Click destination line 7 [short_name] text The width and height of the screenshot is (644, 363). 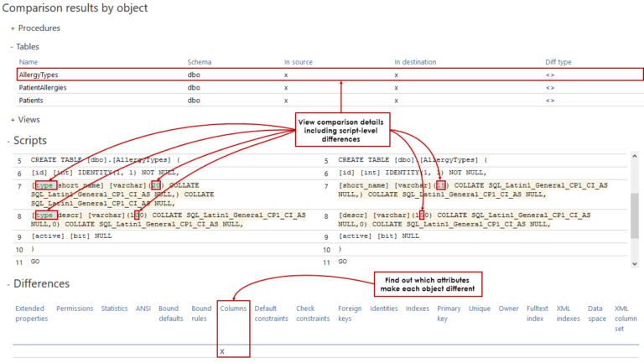364,185
